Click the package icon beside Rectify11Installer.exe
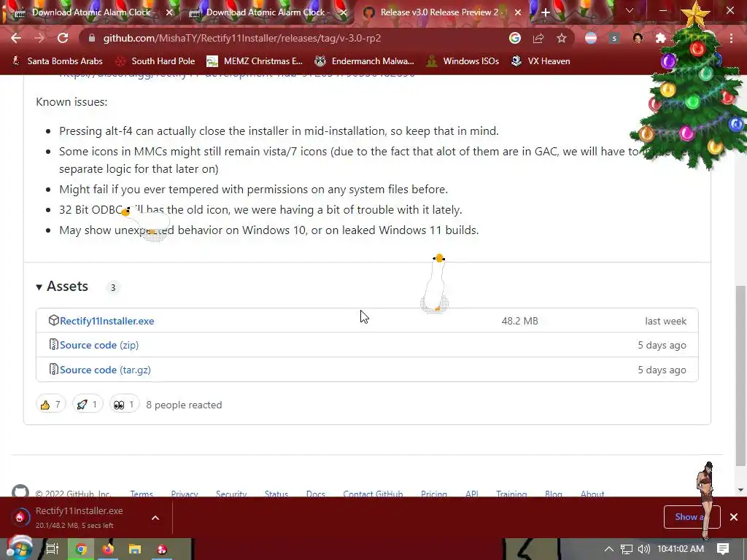 tap(54, 320)
